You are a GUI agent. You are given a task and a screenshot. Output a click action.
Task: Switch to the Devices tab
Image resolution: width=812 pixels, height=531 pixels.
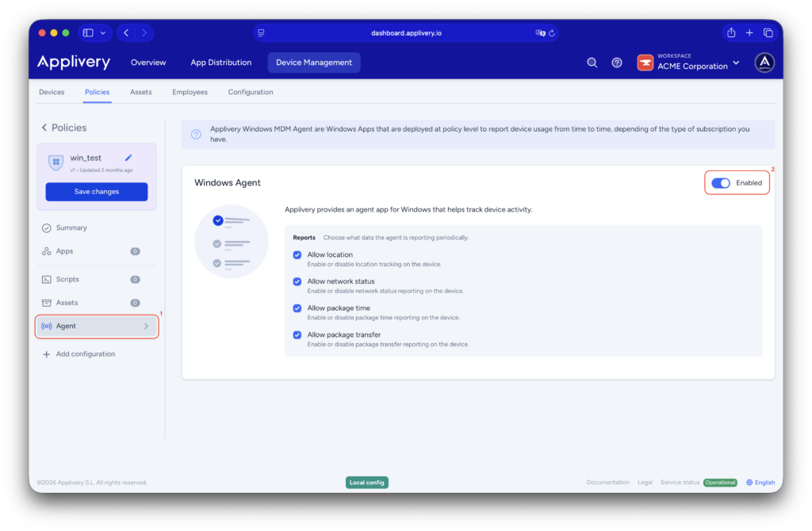click(x=52, y=92)
